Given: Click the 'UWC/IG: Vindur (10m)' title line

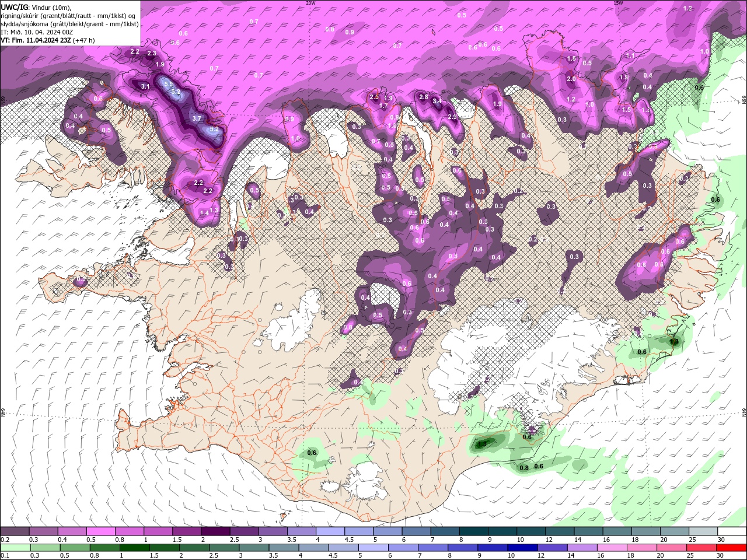Looking at the screenshot, I should [36, 6].
